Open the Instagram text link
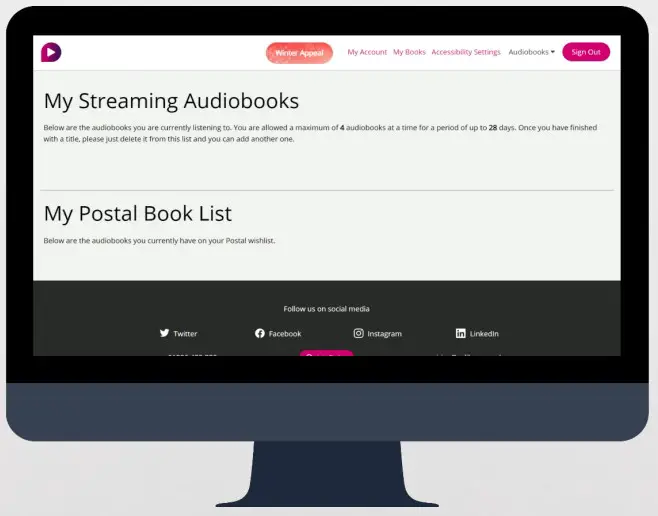Image resolution: width=658 pixels, height=516 pixels. point(384,334)
